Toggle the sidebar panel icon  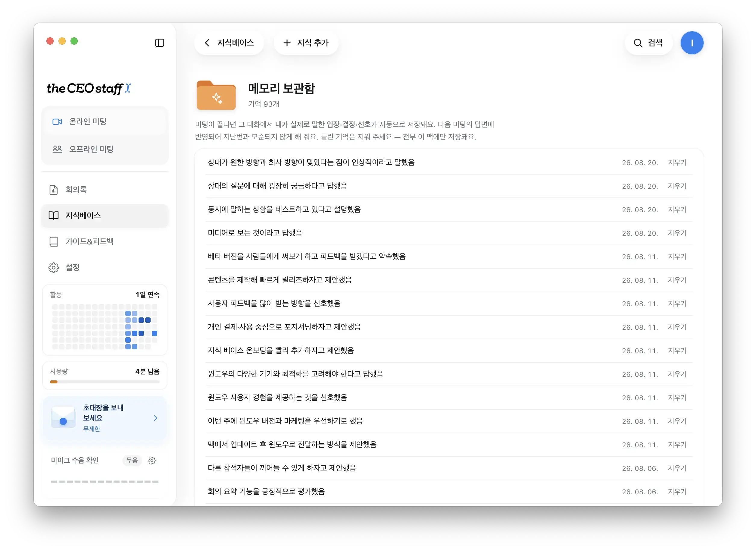tap(160, 43)
